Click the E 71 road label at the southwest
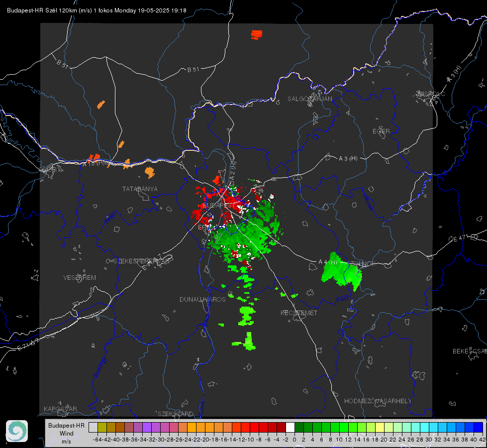 point(28,344)
